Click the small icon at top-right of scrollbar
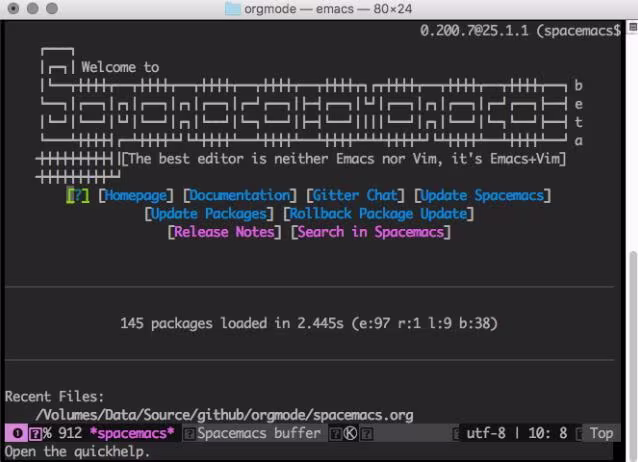 click(x=633, y=27)
